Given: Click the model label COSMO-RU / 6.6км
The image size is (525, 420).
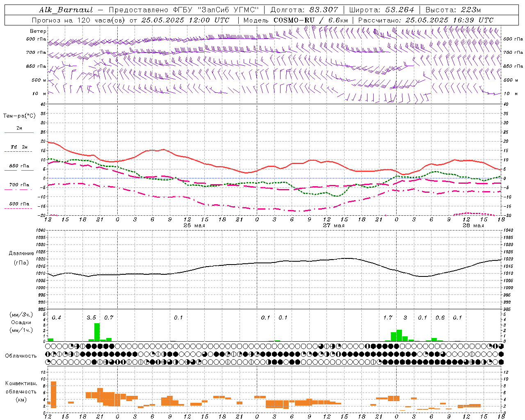Looking at the screenshot, I should click(x=310, y=20).
